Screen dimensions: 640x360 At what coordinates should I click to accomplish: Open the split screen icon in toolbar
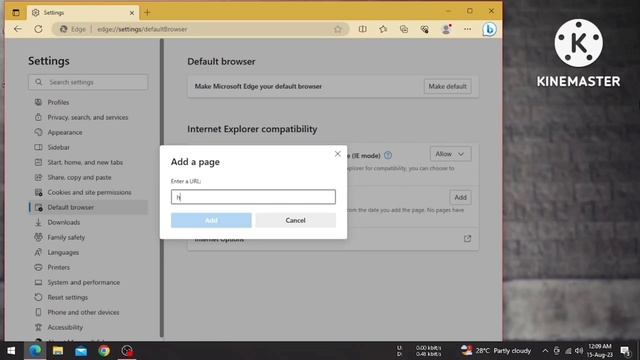tap(362, 29)
